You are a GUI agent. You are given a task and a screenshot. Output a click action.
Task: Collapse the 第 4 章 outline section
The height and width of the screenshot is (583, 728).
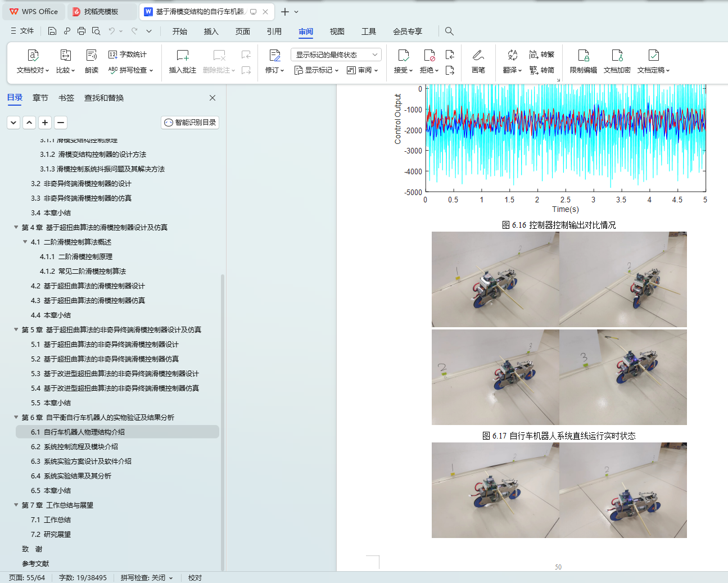click(16, 227)
